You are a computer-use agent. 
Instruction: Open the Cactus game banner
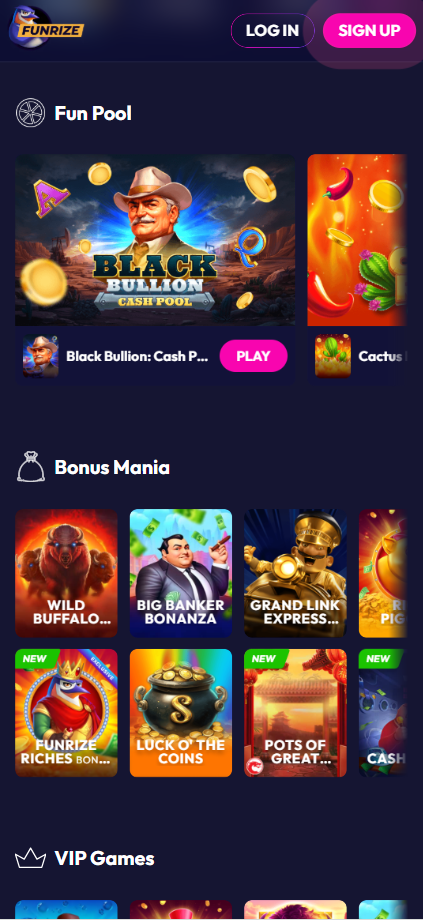click(x=357, y=240)
